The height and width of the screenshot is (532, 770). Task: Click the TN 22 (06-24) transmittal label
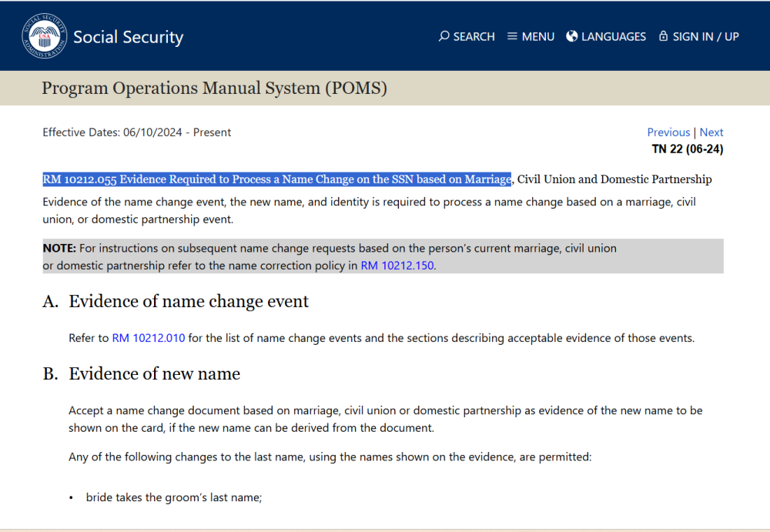tap(687, 149)
